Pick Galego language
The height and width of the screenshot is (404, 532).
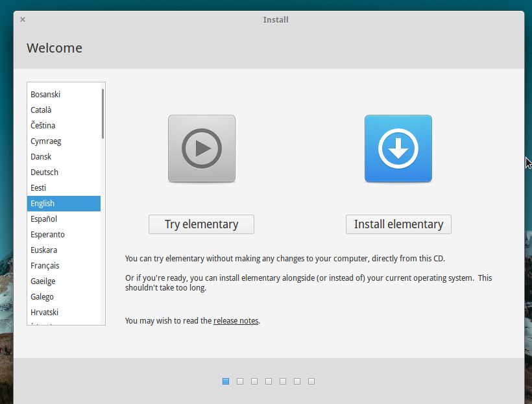(x=64, y=297)
